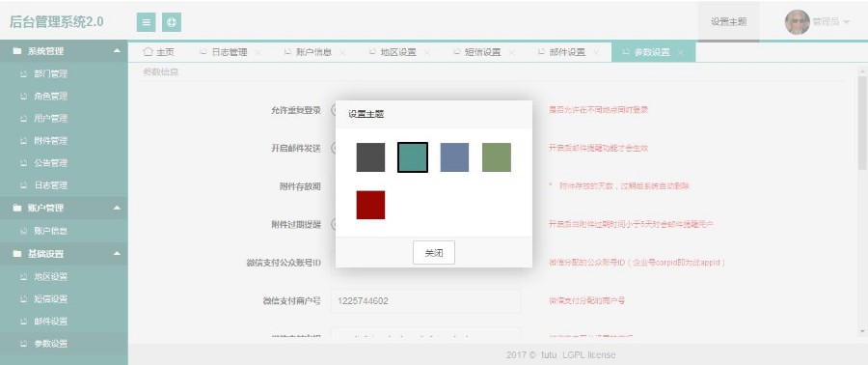Toggle the sidebar with the hamburger menu icon

click(x=147, y=22)
